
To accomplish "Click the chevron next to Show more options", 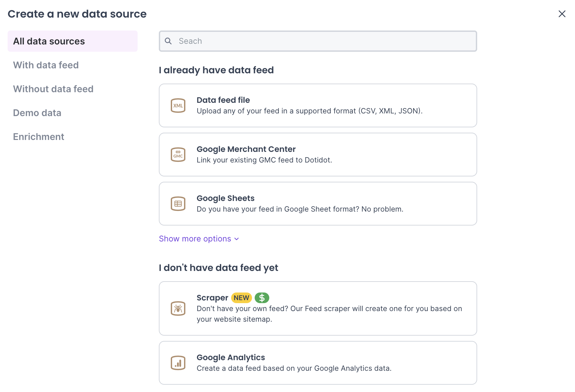I will 236,239.
